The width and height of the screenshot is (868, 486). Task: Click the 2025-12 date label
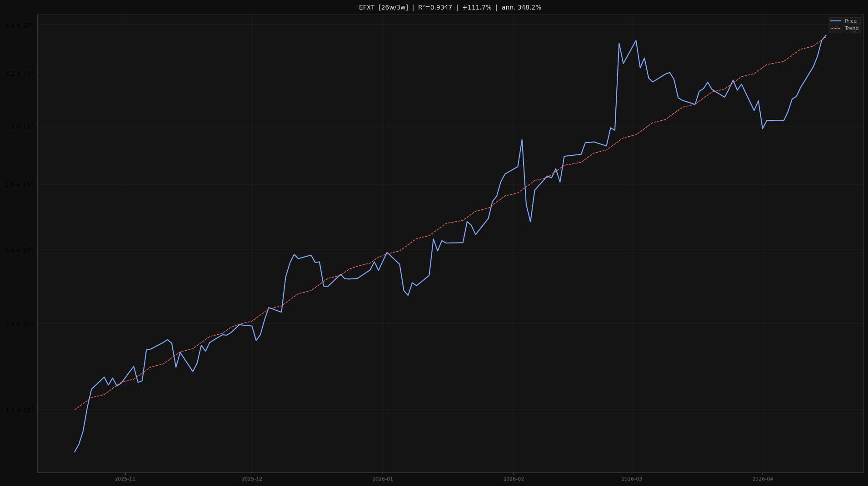pyautogui.click(x=252, y=479)
